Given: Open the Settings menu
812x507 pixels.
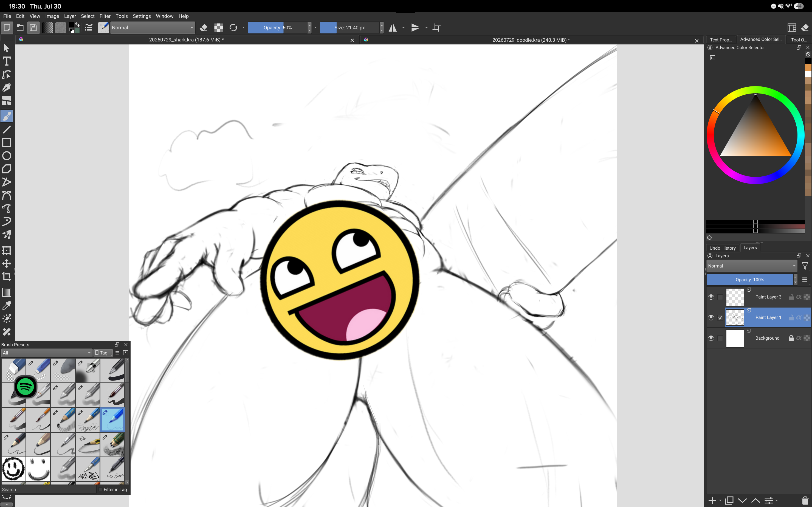Looking at the screenshot, I should tap(142, 16).
